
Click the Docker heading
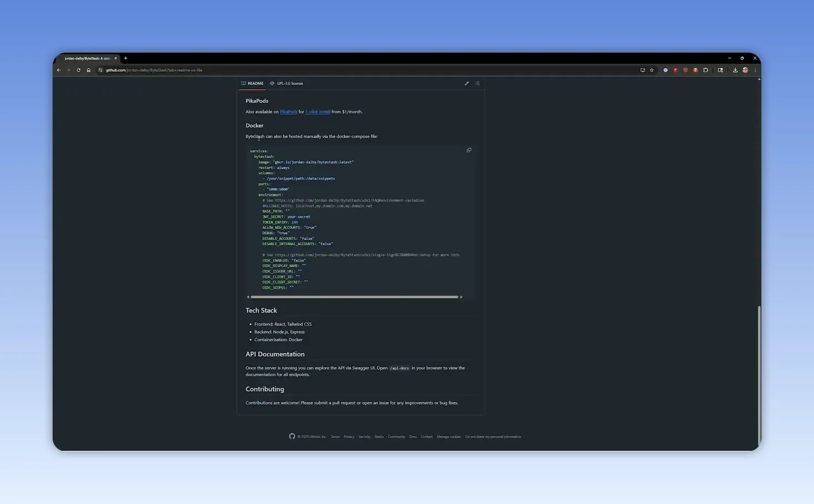click(x=255, y=126)
